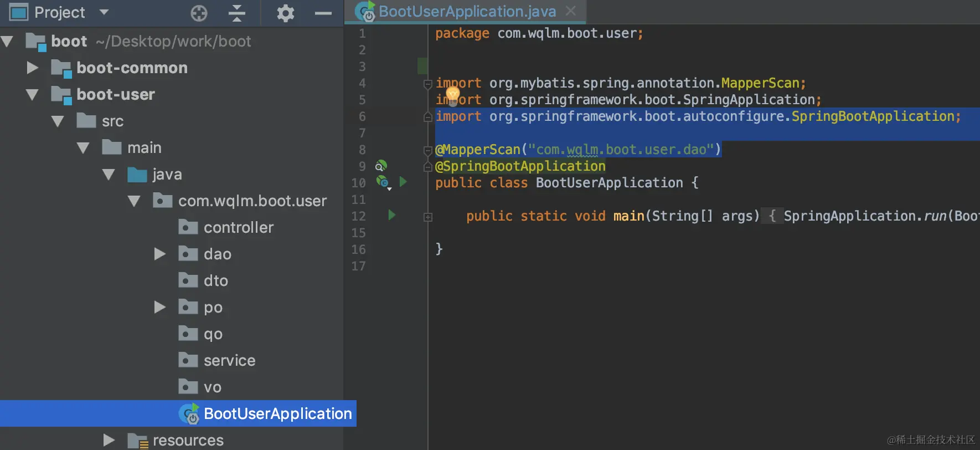Screen dimensions: 980x450
Task: Fold the imports block at line 4
Action: [428, 84]
